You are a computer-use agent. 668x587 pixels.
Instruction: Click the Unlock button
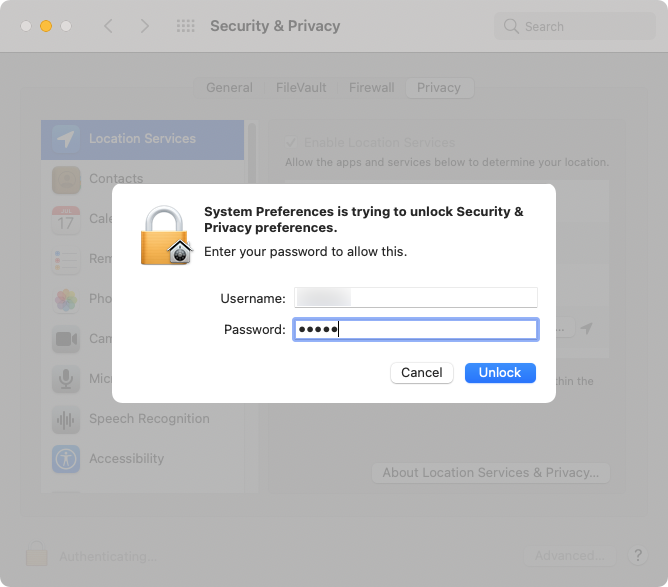coord(500,373)
